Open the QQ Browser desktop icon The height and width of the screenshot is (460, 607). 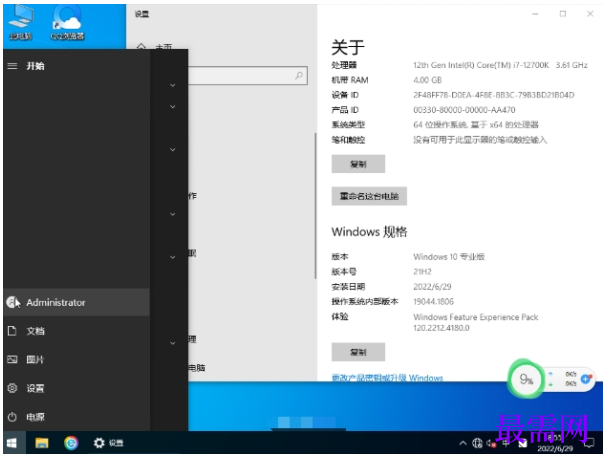coord(67,22)
